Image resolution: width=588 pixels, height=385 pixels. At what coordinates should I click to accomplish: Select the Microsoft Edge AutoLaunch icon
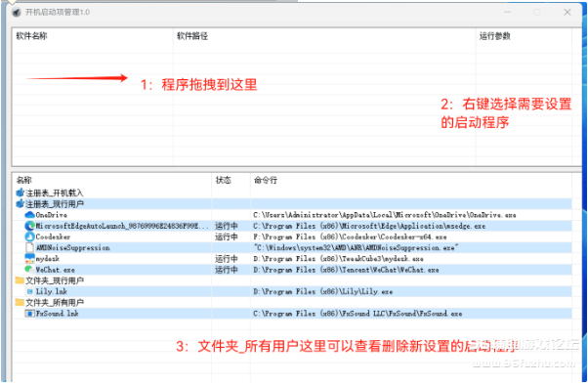tap(29, 226)
